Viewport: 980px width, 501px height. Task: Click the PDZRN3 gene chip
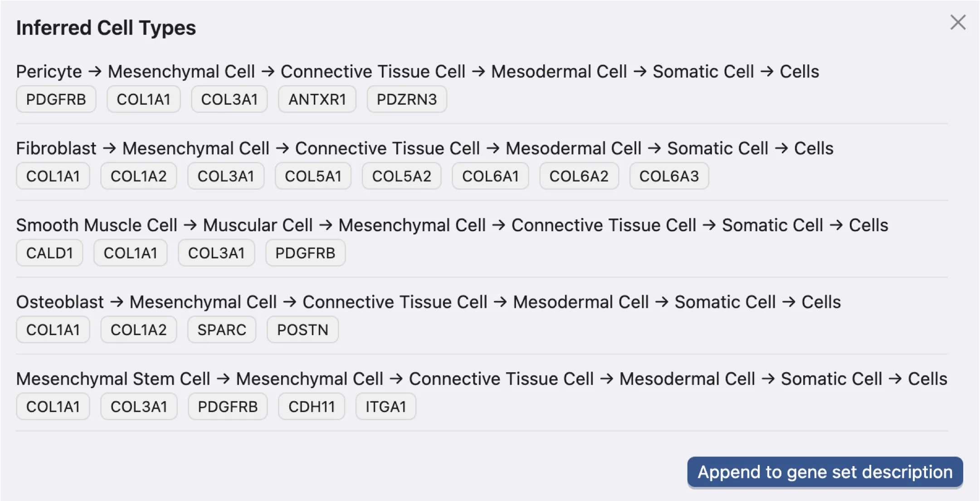[406, 99]
